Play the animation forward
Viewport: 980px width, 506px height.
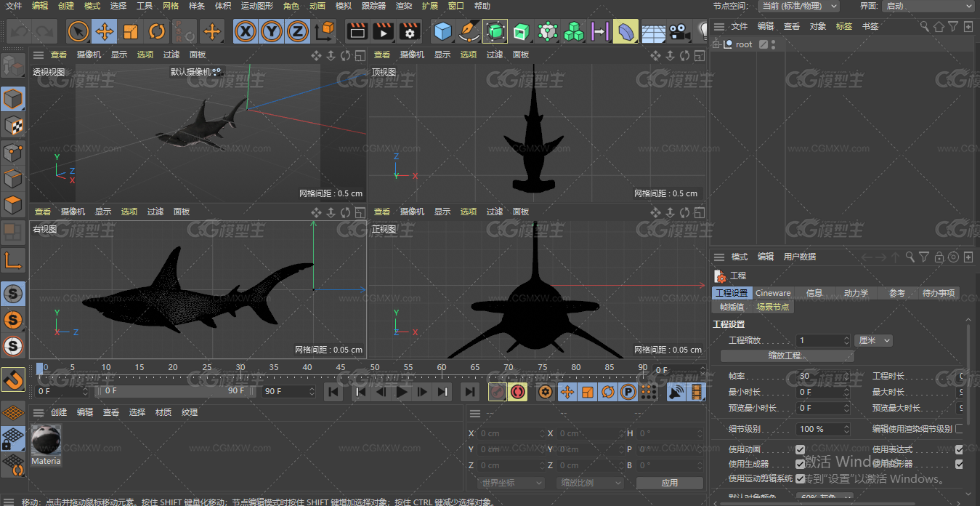402,393
